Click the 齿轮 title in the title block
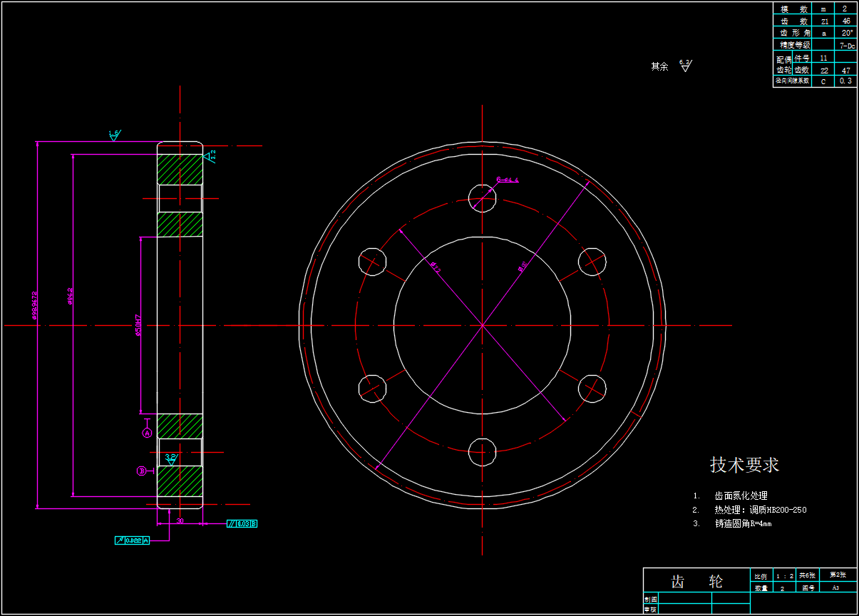Viewport: 859px width, 616px height. [x=696, y=581]
